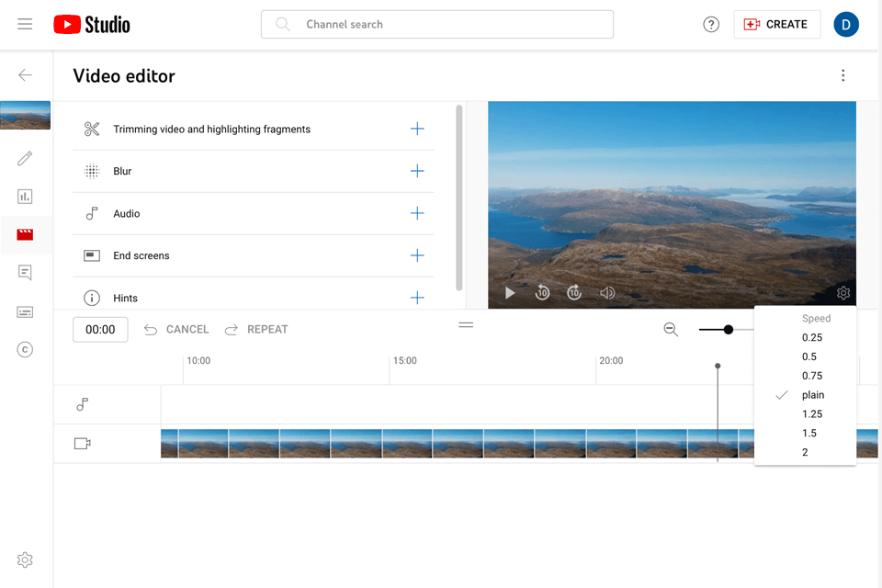Click the video filmstrip in the timeline
The height and width of the screenshot is (588, 882).
tap(458, 444)
